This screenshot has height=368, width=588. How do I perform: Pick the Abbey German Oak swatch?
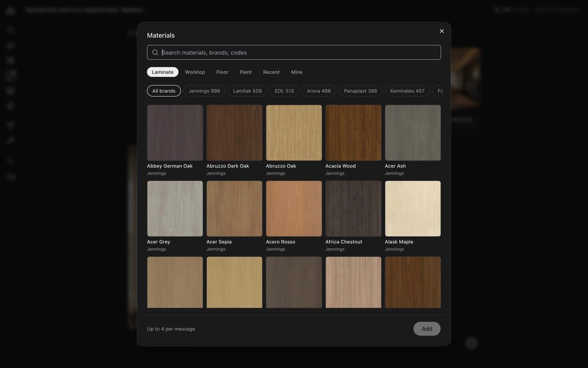pyautogui.click(x=175, y=133)
